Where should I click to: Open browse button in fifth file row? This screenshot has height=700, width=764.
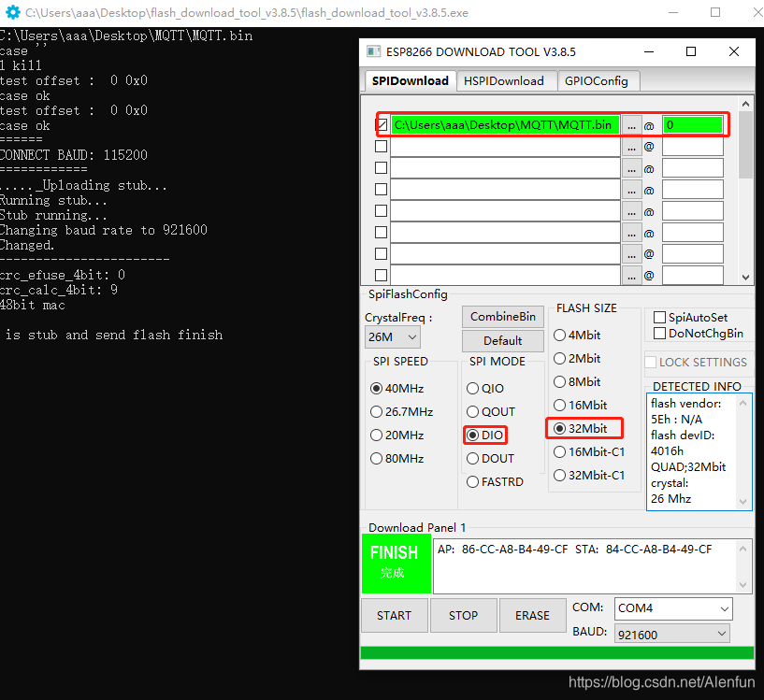(631, 211)
